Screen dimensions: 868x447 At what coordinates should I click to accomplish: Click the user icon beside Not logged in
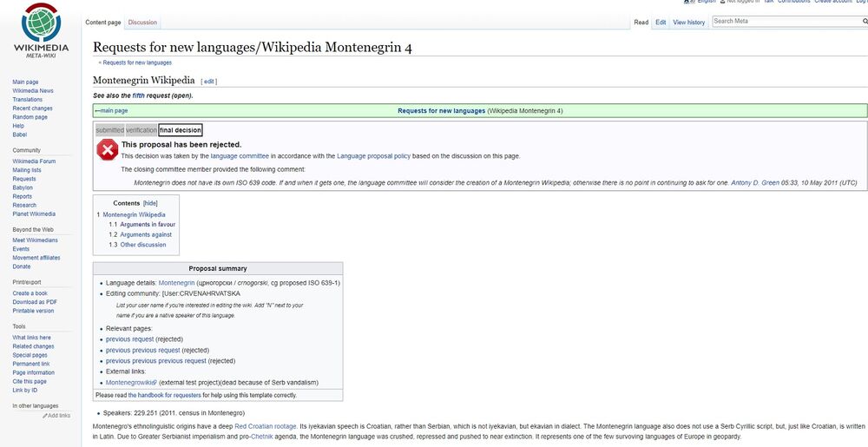pyautogui.click(x=721, y=2)
